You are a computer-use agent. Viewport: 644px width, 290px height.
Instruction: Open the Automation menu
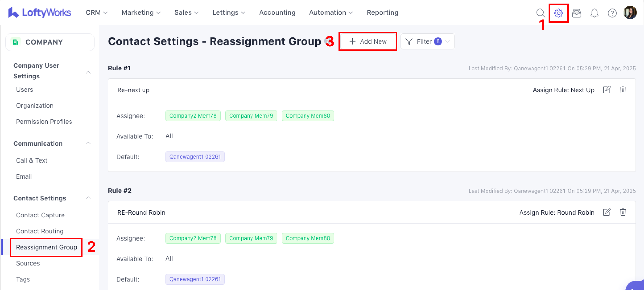coord(330,12)
